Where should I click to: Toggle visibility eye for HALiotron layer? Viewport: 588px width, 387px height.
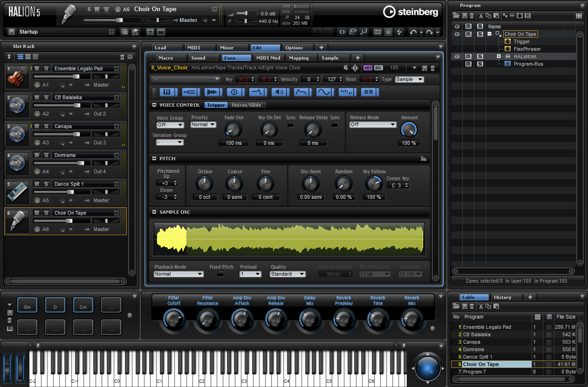457,56
